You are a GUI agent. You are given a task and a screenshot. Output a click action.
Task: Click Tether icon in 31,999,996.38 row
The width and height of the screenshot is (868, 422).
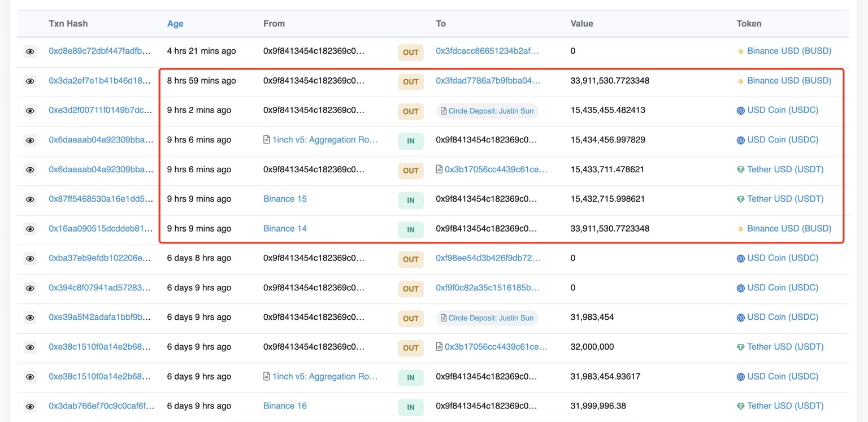(740, 406)
